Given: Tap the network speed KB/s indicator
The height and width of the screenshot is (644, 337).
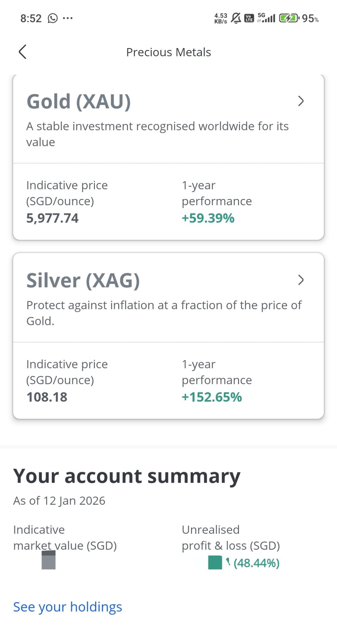Looking at the screenshot, I should click(220, 19).
